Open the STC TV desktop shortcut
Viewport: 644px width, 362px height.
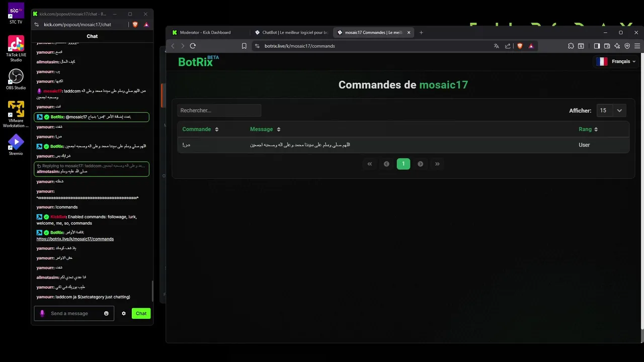coord(16,13)
